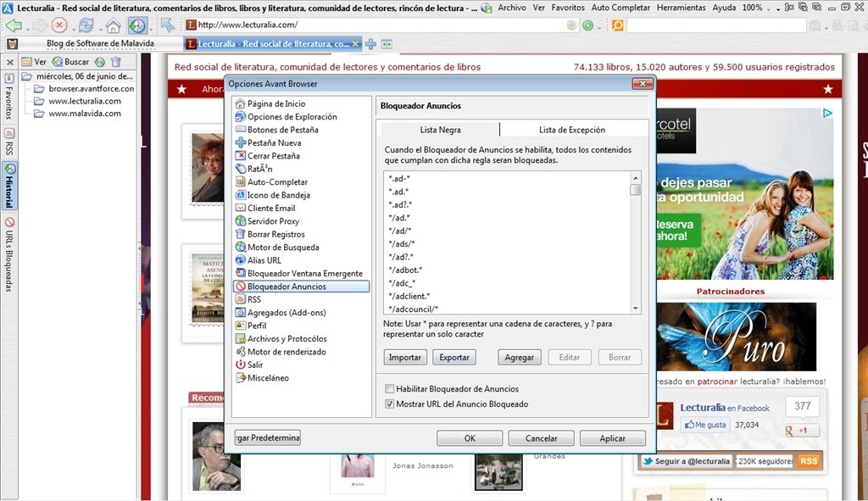Viewport: 868px width, 501px height.
Task: Open Auto Completar menu
Action: tap(620, 8)
